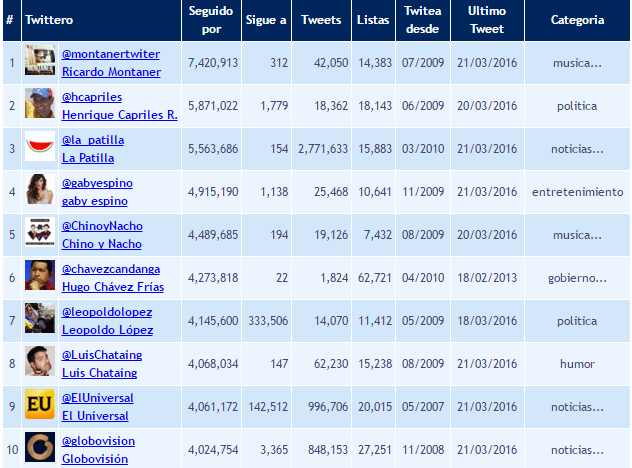Screen dimensions: 632x468
Task: Click the Twitea desde column header
Action: [422, 20]
